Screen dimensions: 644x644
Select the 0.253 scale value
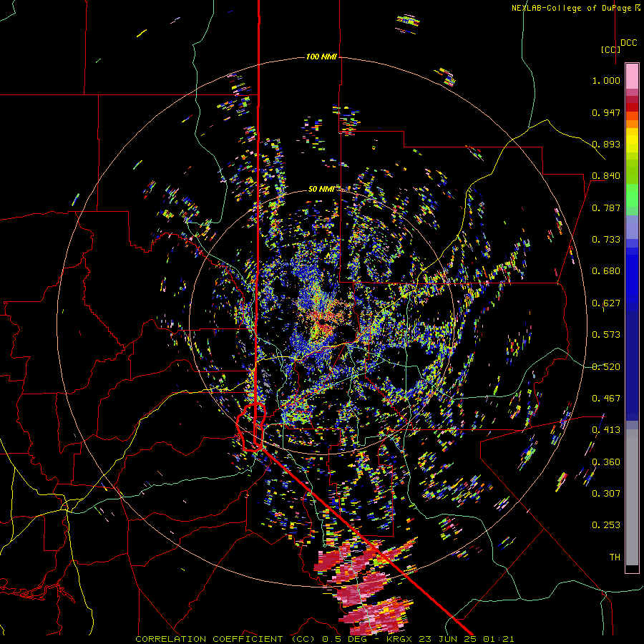point(606,525)
